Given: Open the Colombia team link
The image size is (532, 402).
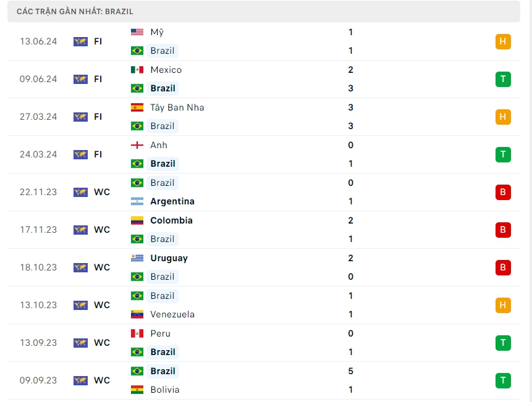Looking at the screenshot, I should coord(171,220).
